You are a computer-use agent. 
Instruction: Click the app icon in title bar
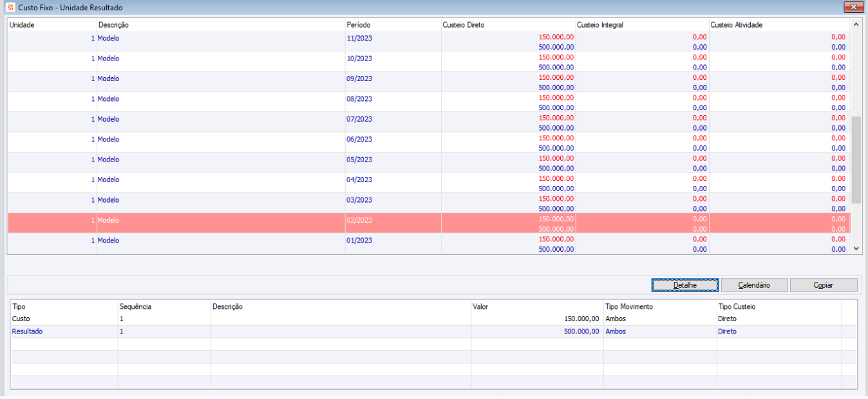click(x=11, y=8)
